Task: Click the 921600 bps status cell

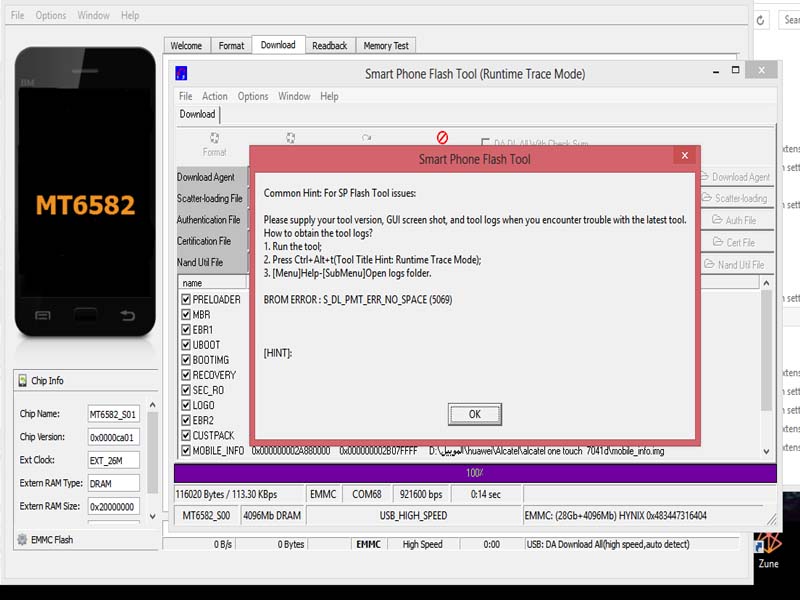Action: pos(421,494)
